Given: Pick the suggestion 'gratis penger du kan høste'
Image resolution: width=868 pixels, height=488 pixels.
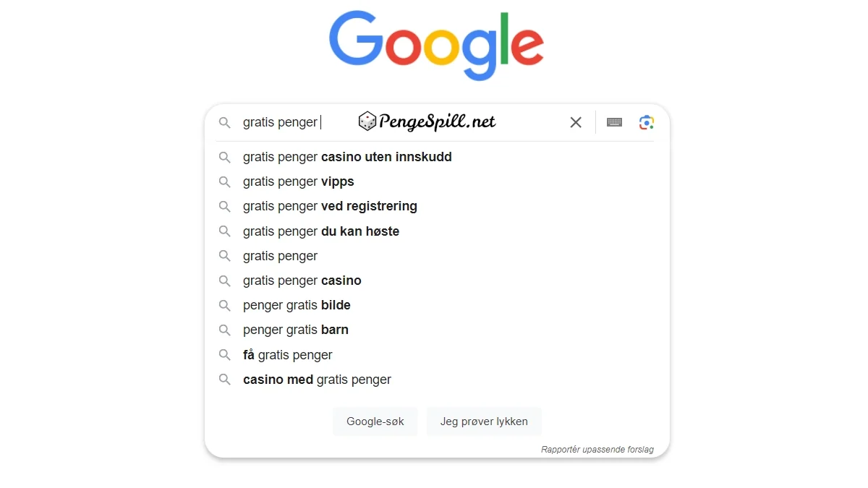Looking at the screenshot, I should 321,231.
